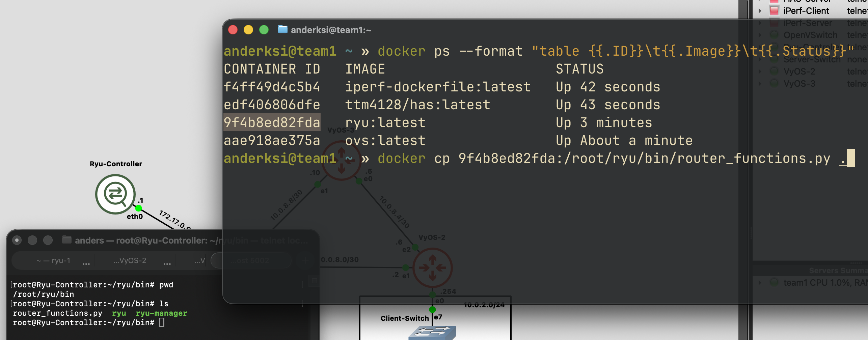Expand the team1 server row

[760, 283]
